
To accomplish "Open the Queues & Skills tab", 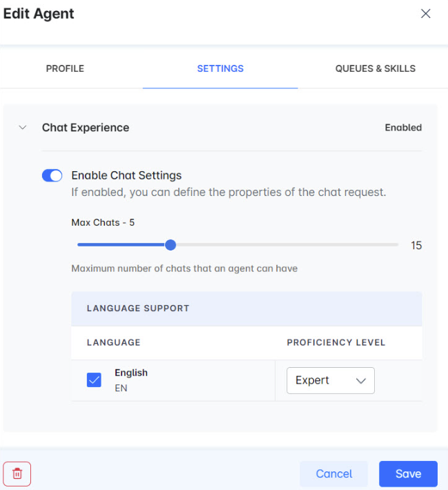I will 375,69.
